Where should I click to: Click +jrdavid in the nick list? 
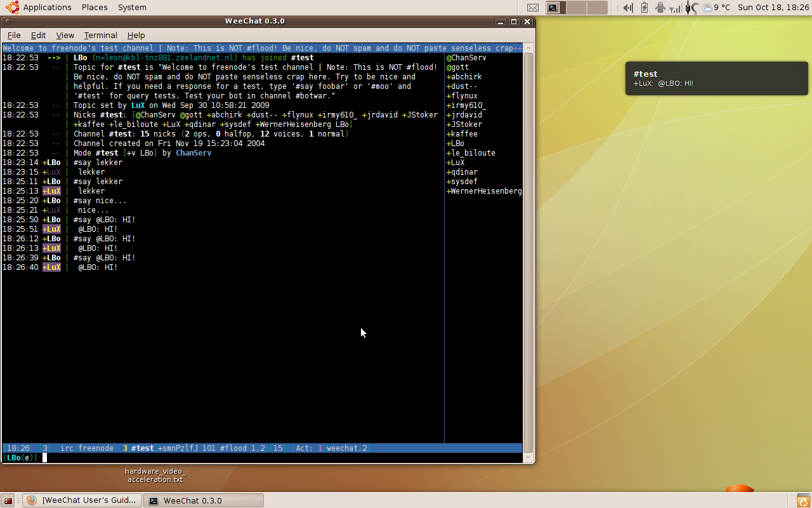coord(464,115)
